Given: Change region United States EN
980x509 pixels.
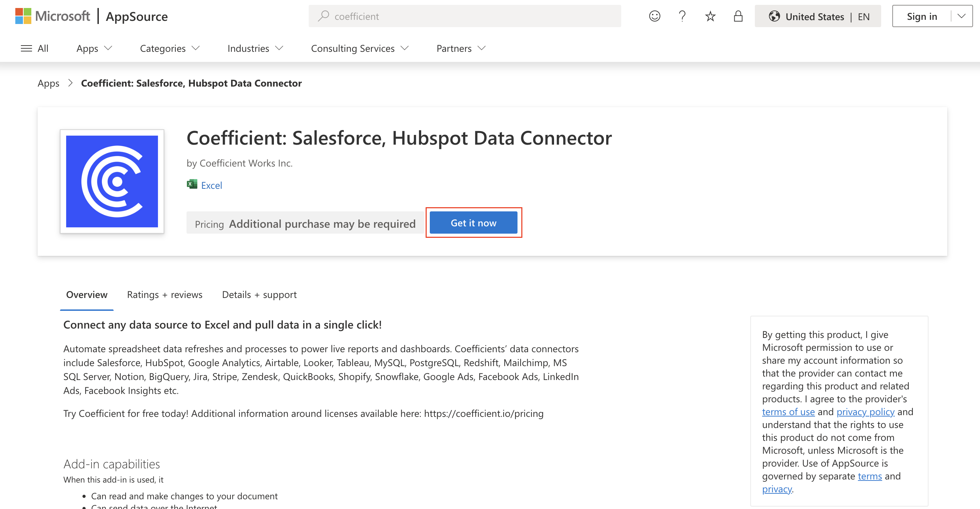Looking at the screenshot, I should coord(817,16).
